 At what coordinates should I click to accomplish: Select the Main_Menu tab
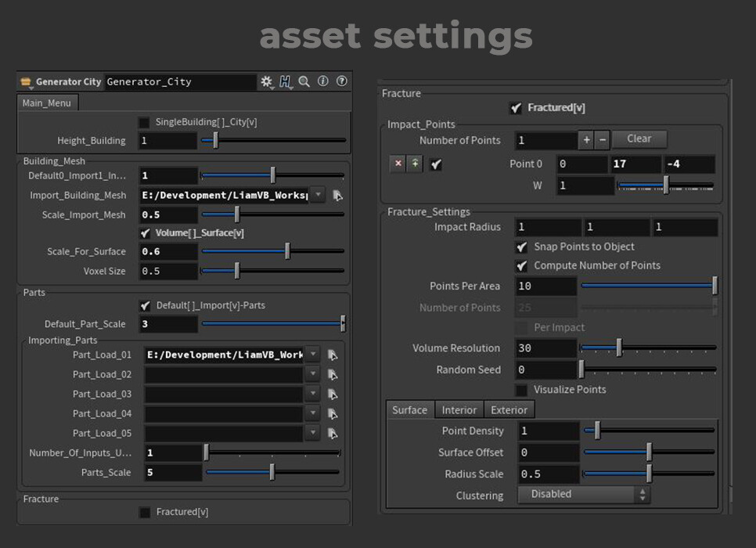(x=47, y=102)
